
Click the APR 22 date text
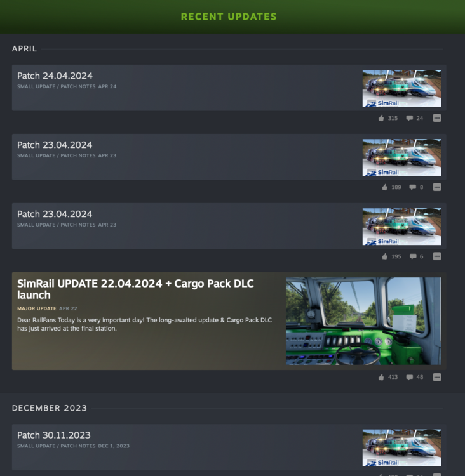pos(68,308)
